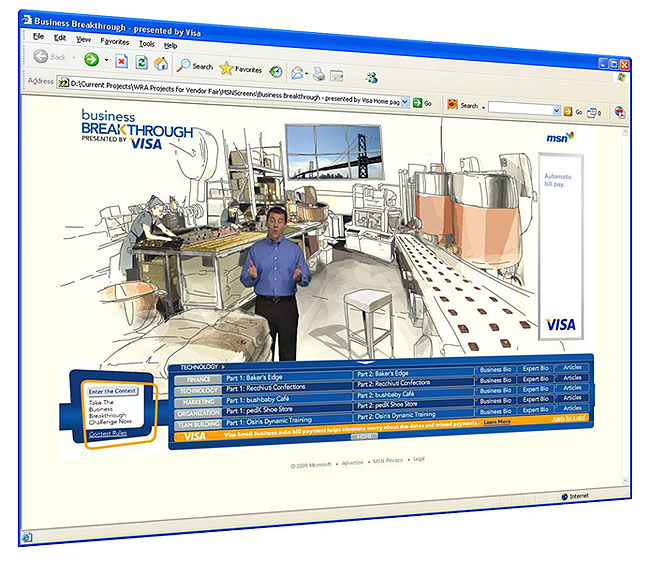Click the Address bar field
Screen dimensions: 650x563
coord(233,92)
